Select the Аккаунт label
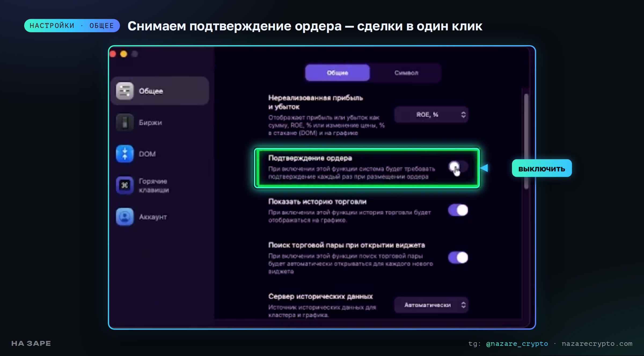Viewport: 644px width, 356px height. pos(153,217)
